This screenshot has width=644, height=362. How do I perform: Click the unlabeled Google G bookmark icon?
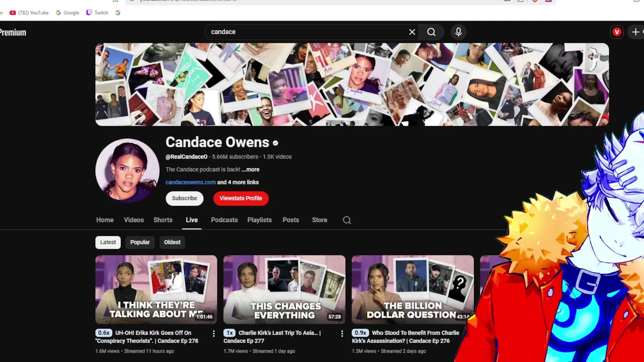[x=118, y=13]
